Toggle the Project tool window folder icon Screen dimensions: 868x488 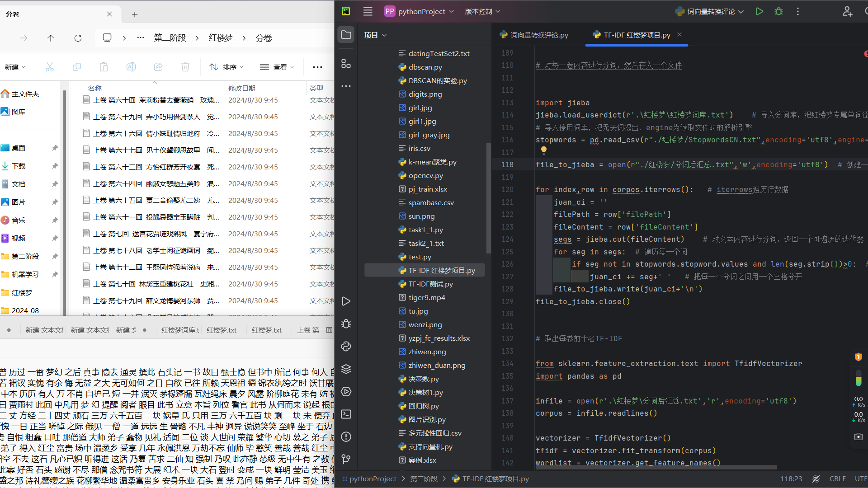pos(346,35)
